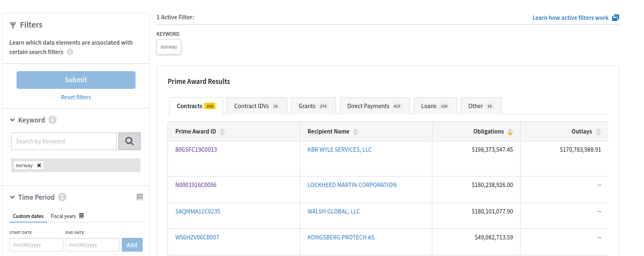Collapse the Time Period section
Image resolution: width=644 pixels, height=256 pixels.
pos(13,197)
